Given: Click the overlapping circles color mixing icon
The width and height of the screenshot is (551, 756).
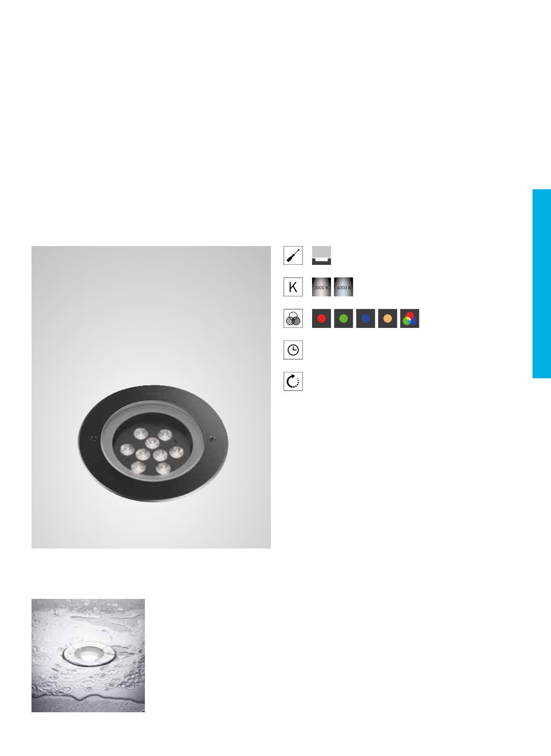Looking at the screenshot, I should click(x=293, y=319).
